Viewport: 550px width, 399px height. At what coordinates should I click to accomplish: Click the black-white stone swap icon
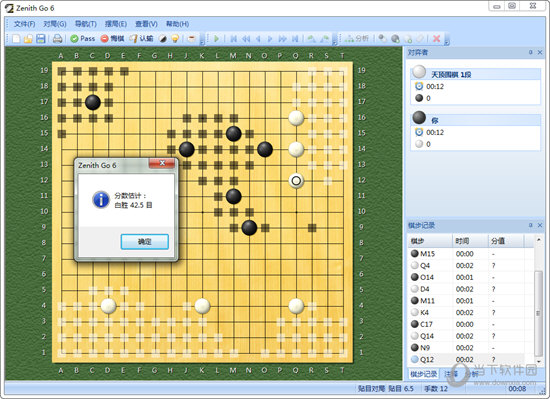(163, 39)
